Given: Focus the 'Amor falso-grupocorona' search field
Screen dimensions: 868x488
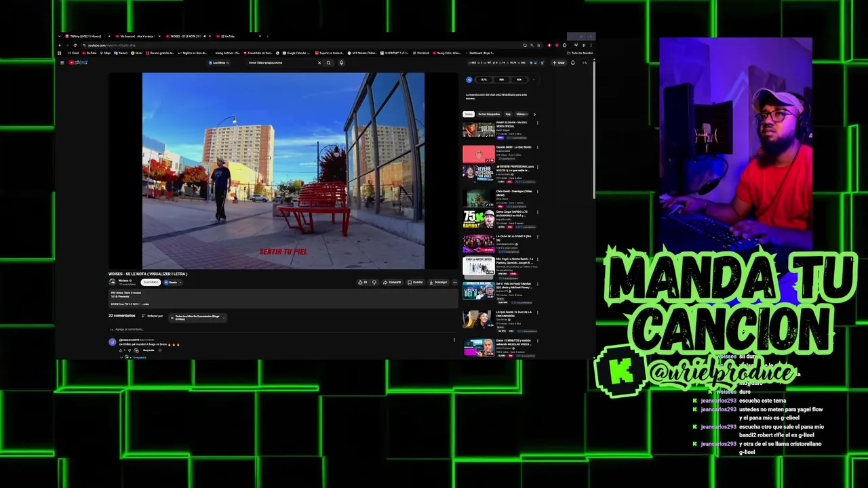Looking at the screenshot, I should click(x=281, y=63).
